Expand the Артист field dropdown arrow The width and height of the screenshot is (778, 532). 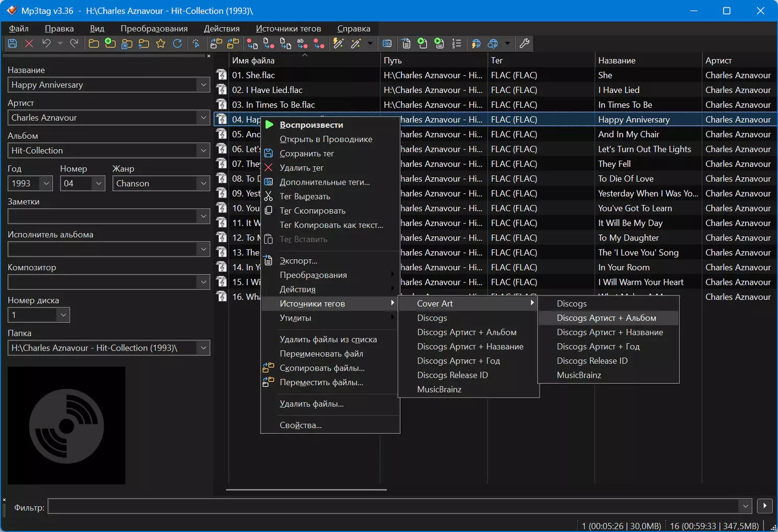(x=203, y=118)
